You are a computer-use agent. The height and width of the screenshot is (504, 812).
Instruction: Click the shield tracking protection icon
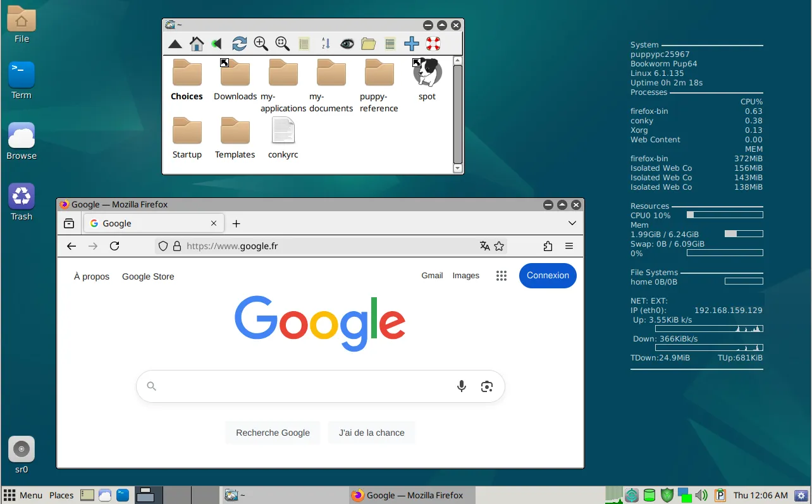coord(163,246)
